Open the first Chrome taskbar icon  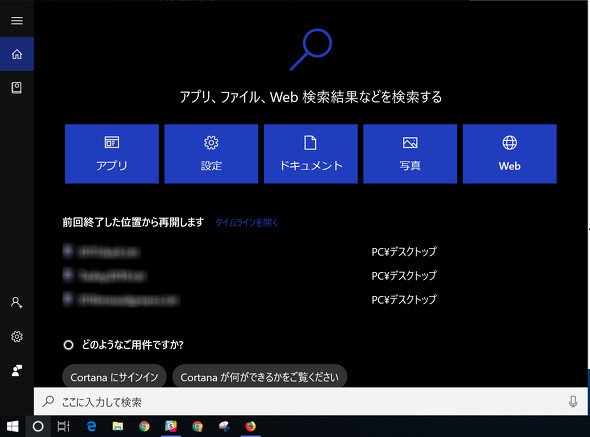(144, 426)
